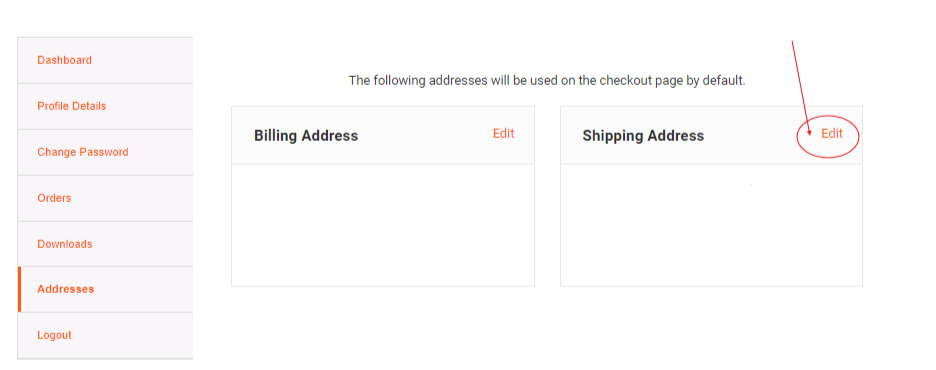Edit the Billing Address
Image resolution: width=936 pixels, height=370 pixels.
pyautogui.click(x=503, y=134)
